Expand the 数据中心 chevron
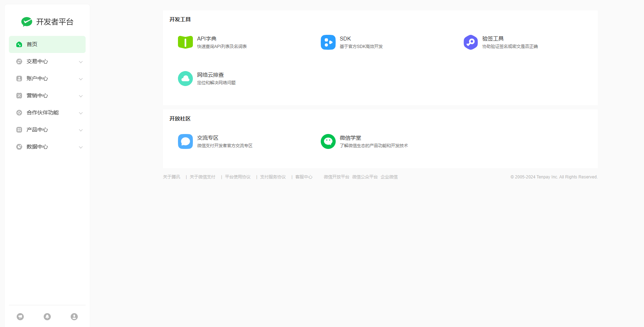644x327 pixels. point(81,147)
